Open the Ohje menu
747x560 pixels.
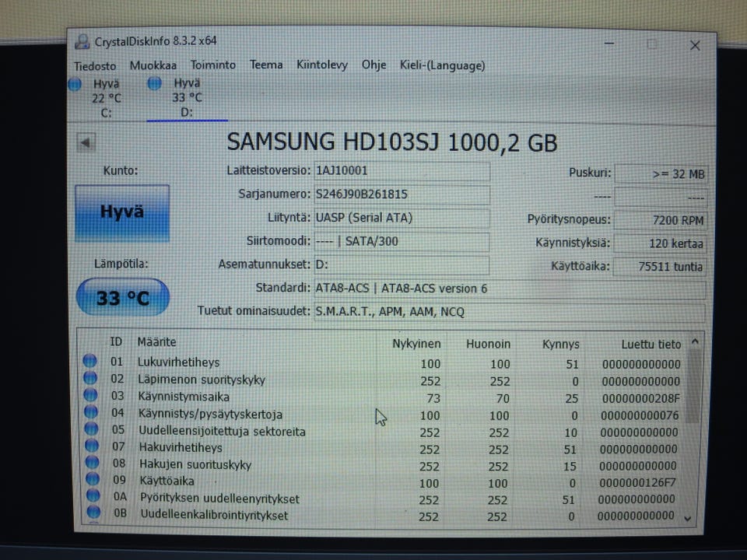374,65
